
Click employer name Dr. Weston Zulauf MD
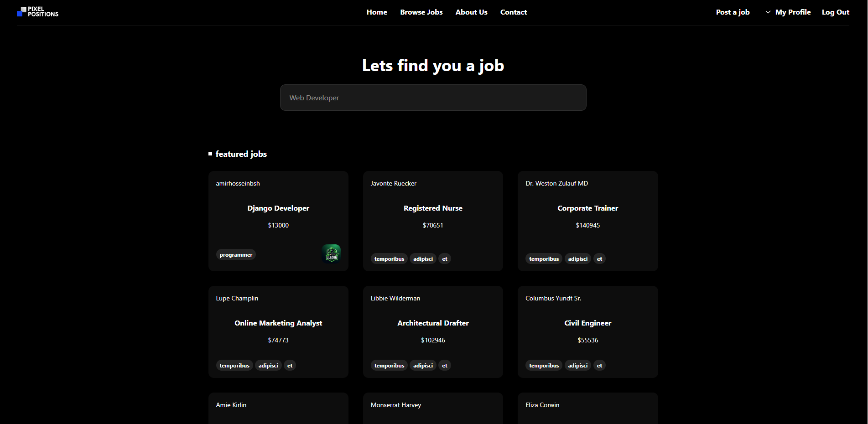point(556,183)
